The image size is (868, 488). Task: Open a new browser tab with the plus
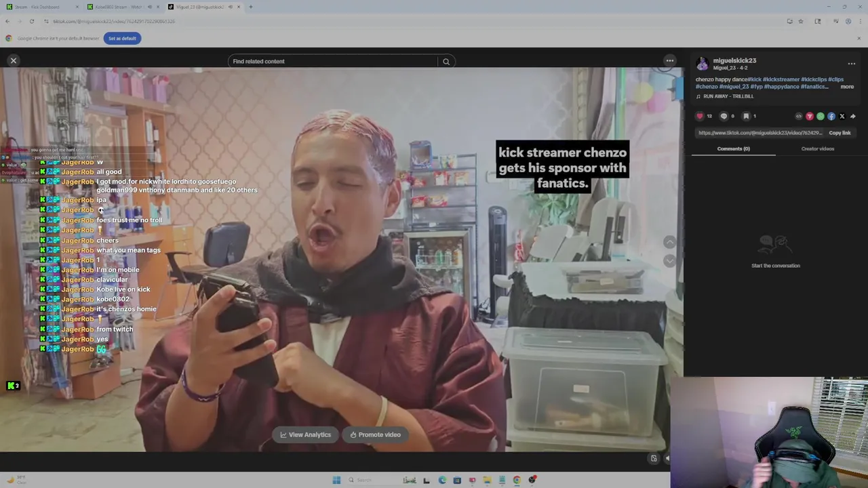tap(250, 7)
